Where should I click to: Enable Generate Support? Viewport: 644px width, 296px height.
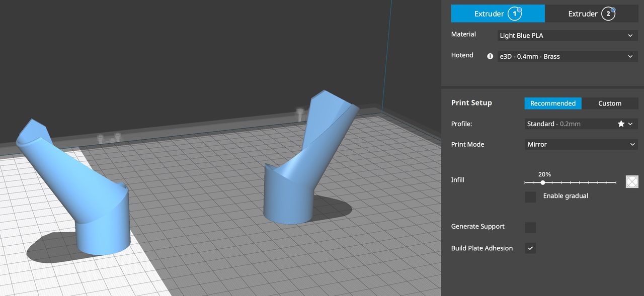(530, 228)
